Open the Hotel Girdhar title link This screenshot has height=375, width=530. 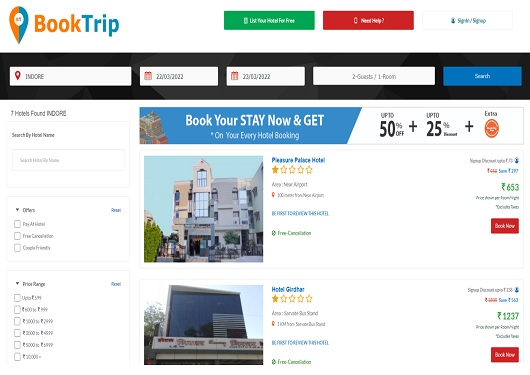tap(288, 289)
